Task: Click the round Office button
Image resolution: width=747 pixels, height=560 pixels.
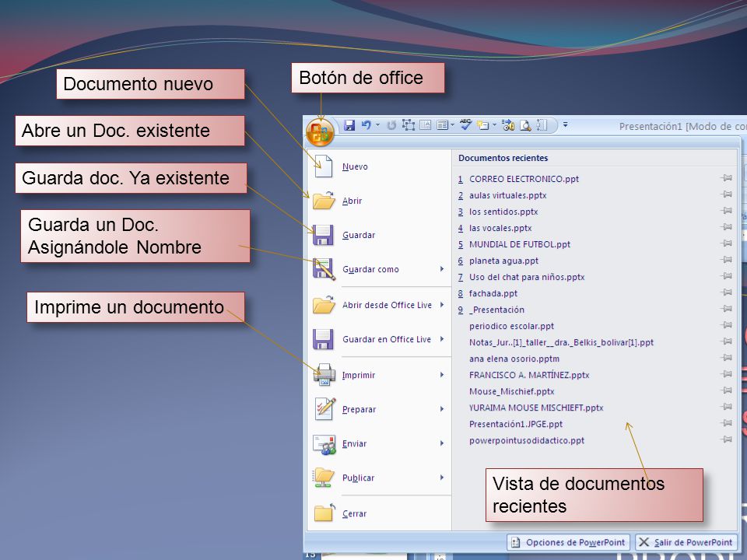Action: 320,132
